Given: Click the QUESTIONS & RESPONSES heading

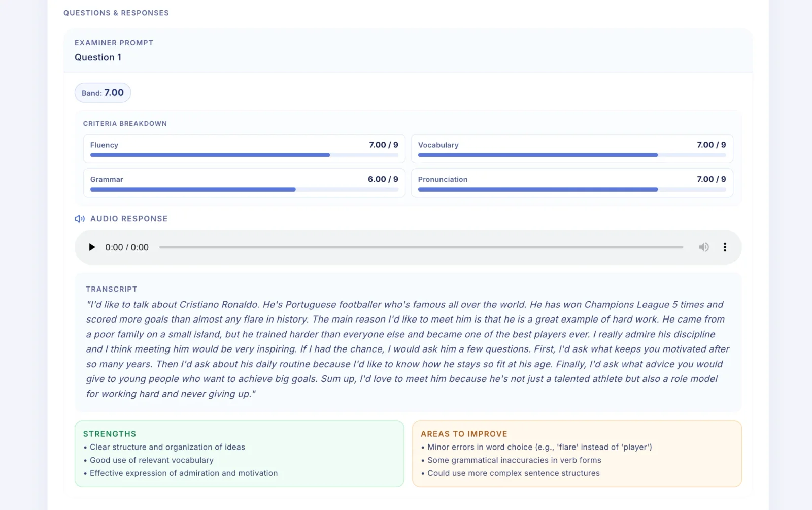Looking at the screenshot, I should 116,13.
